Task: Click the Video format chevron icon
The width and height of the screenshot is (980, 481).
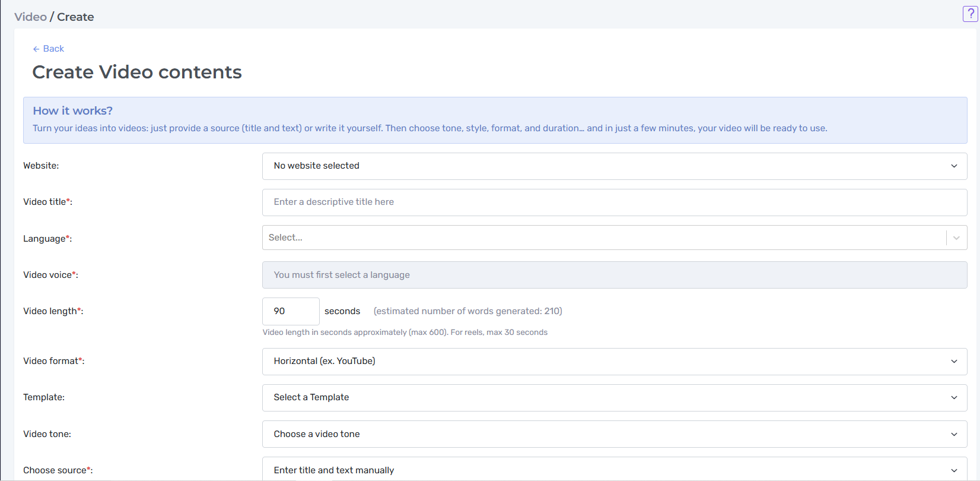Action: tap(954, 362)
